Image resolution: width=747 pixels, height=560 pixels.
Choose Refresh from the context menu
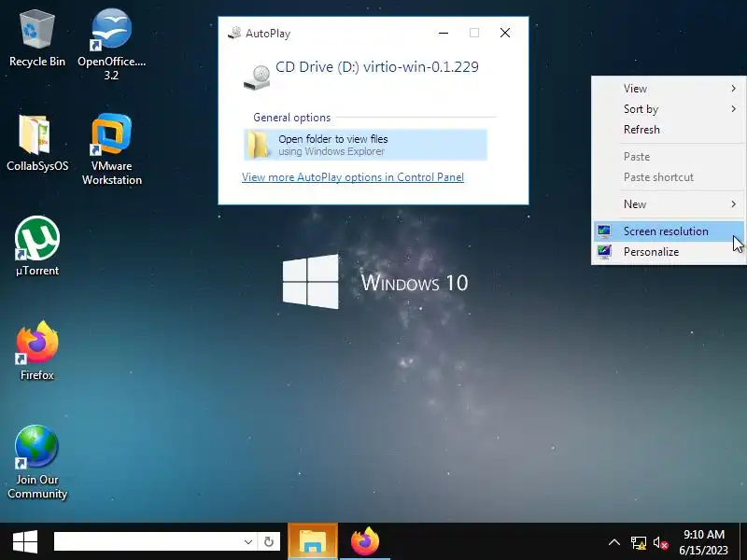click(669, 130)
